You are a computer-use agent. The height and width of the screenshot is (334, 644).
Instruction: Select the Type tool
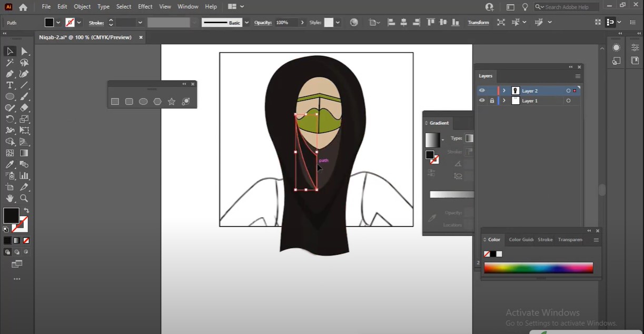tap(9, 85)
